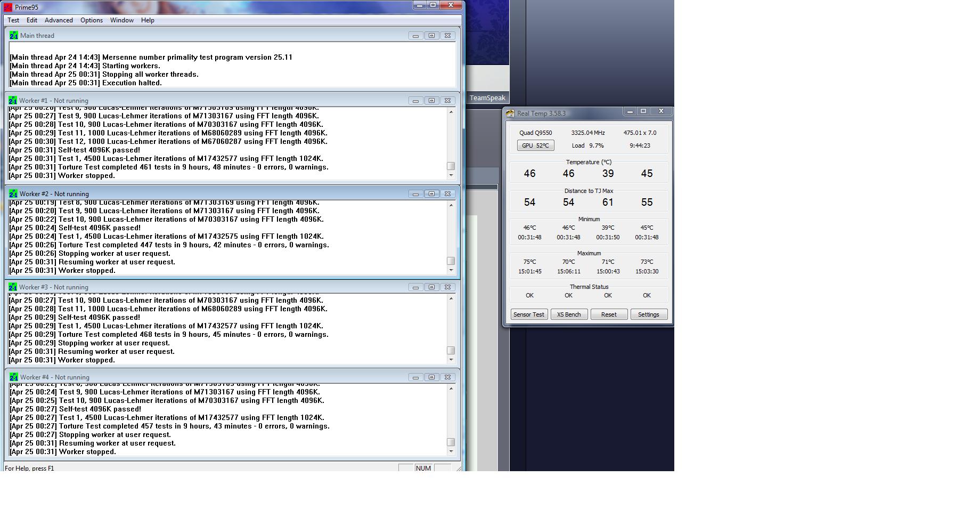The image size is (980, 525).
Task: Click the Worker #2 window icon
Action: pyautogui.click(x=12, y=193)
